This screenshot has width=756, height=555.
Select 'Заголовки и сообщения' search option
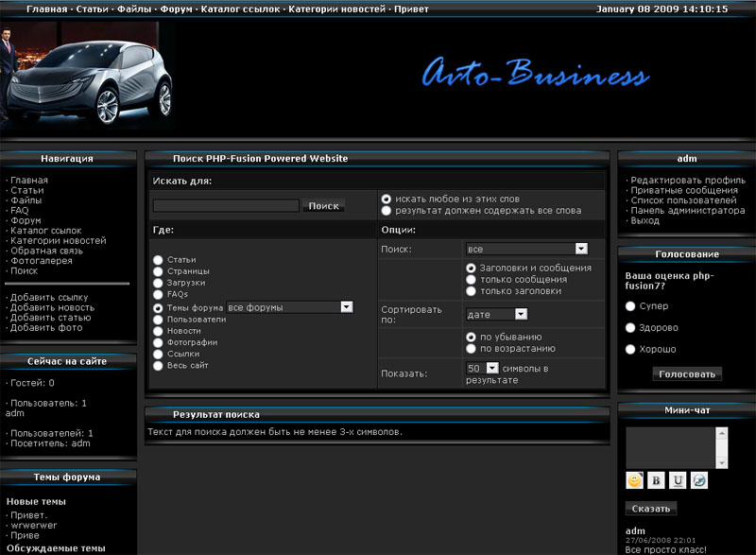tap(471, 269)
